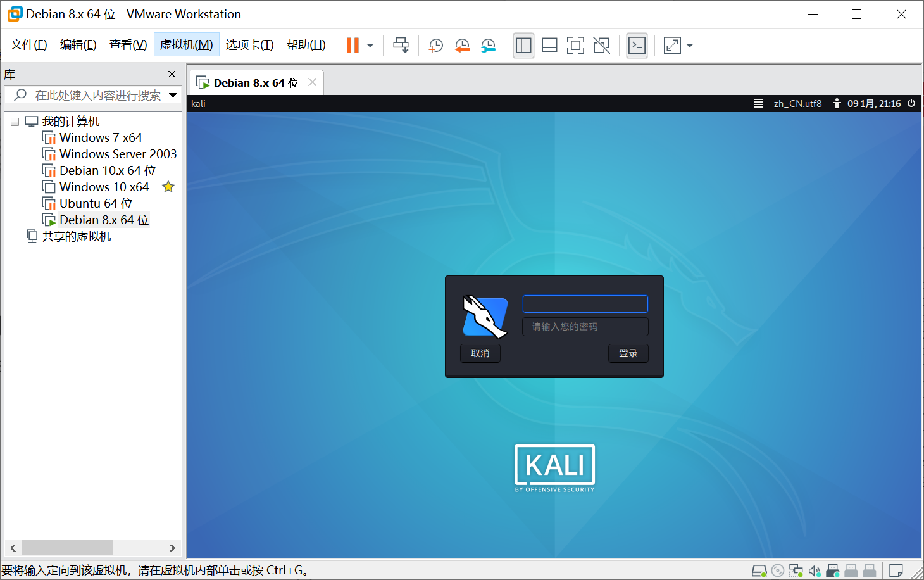Select Debian 8.x 64 位 in library tree

pos(104,220)
